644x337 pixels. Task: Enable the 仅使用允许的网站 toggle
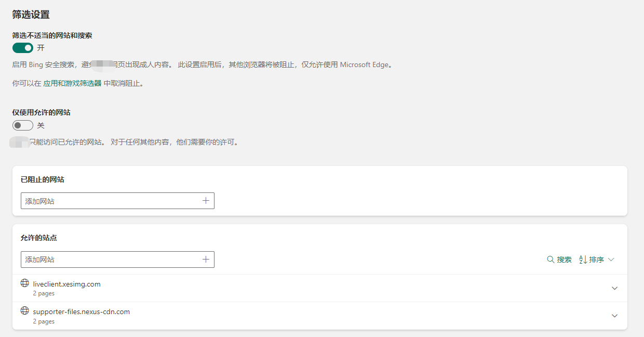pos(23,125)
